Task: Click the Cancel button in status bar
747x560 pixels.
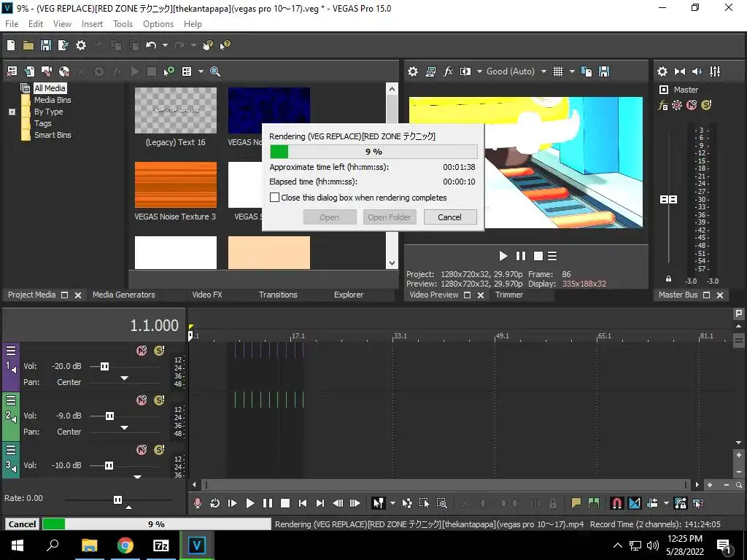Action: 22,524
